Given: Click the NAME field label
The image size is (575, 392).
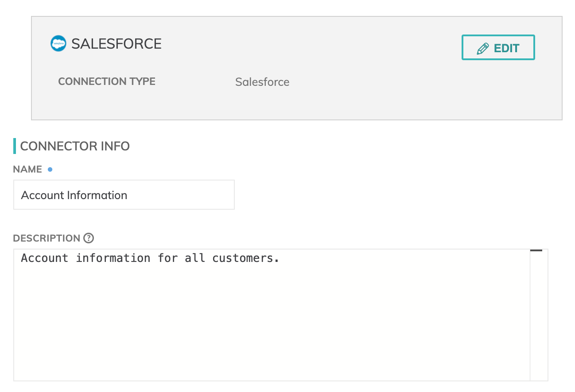Looking at the screenshot, I should pyautogui.click(x=27, y=169).
